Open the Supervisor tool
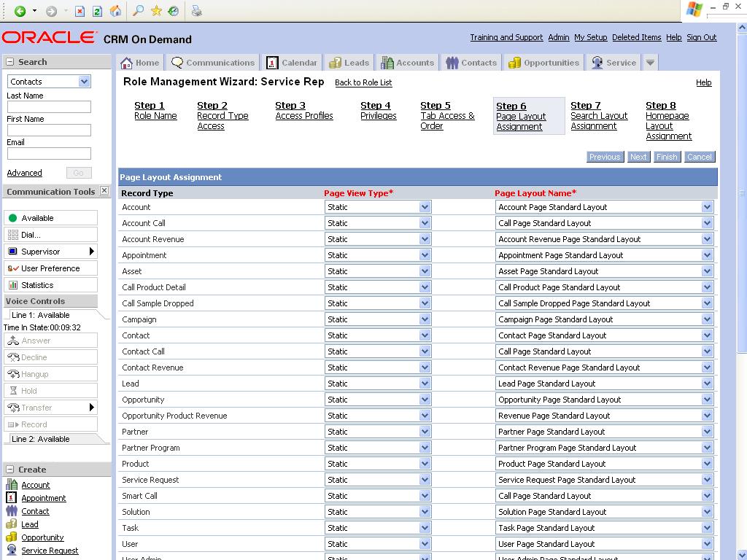The image size is (747, 560). (x=50, y=252)
